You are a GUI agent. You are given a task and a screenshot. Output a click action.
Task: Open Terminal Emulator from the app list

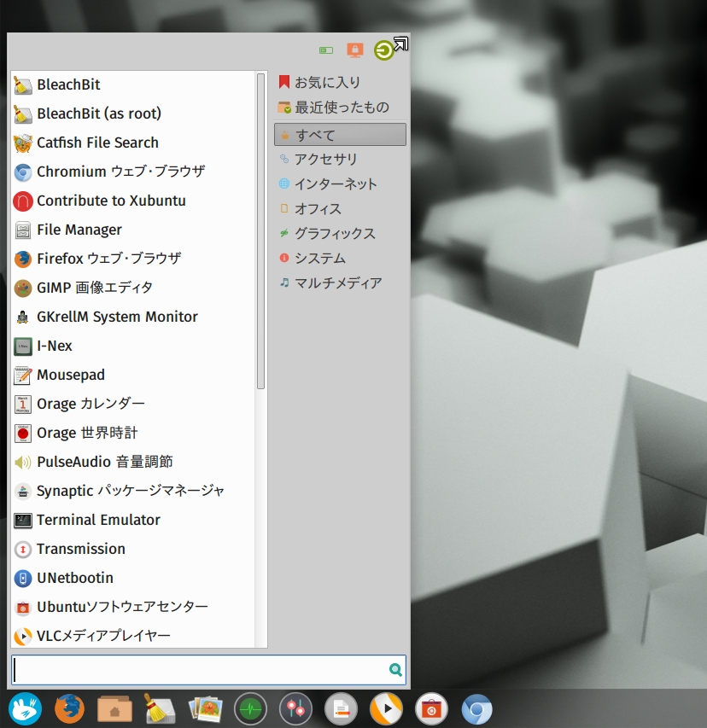98,520
